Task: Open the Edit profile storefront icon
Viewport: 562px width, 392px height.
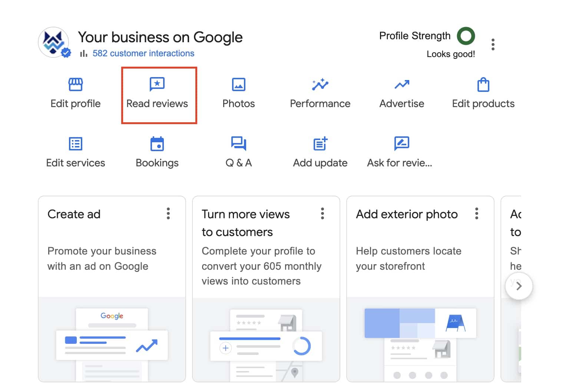Action: point(76,84)
